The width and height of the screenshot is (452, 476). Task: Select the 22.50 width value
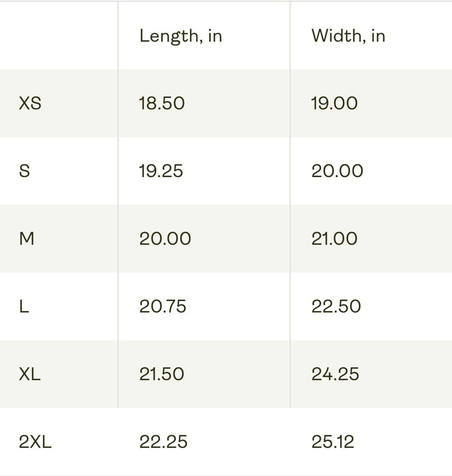point(336,306)
